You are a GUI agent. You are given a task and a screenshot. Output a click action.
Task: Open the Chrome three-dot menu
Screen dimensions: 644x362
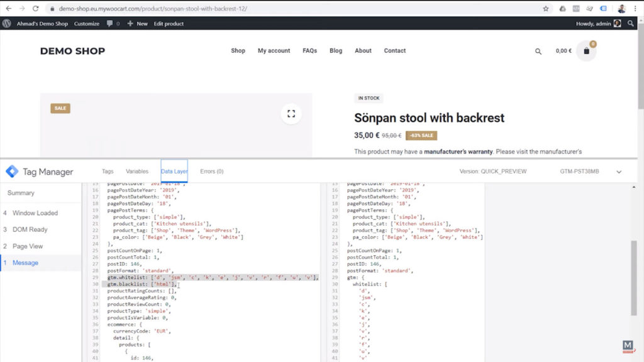(636, 9)
